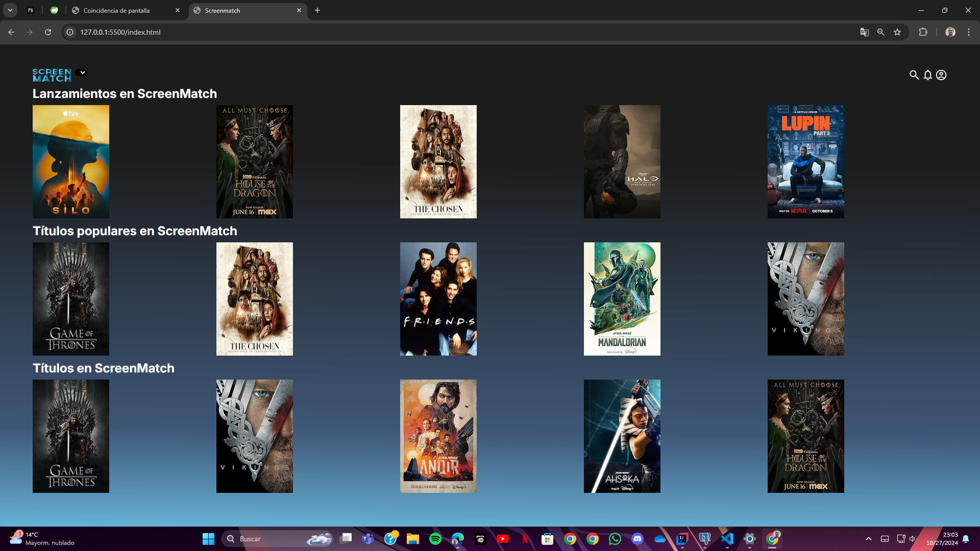
Task: Open Pluto TV from taskbar
Action: (x=480, y=539)
